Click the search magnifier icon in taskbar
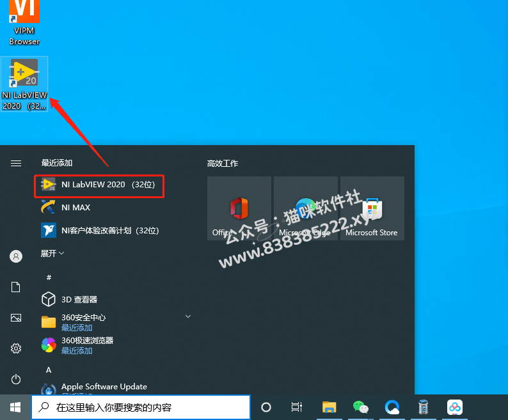The width and height of the screenshot is (508, 420). (x=44, y=407)
